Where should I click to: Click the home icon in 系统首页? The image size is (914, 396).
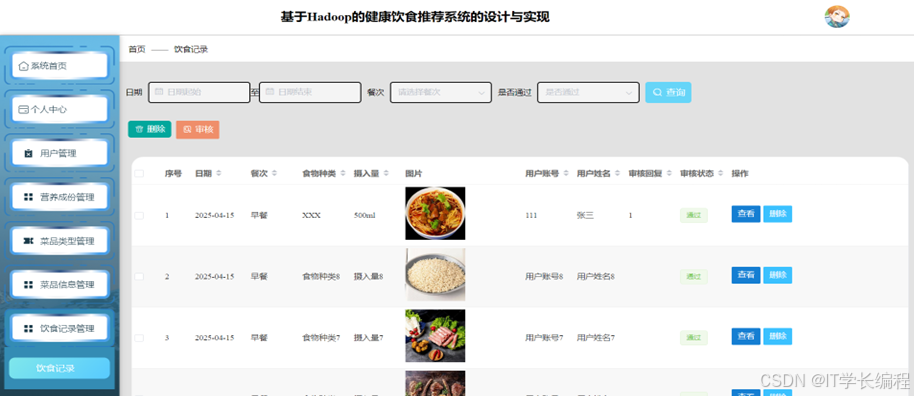tap(23, 66)
